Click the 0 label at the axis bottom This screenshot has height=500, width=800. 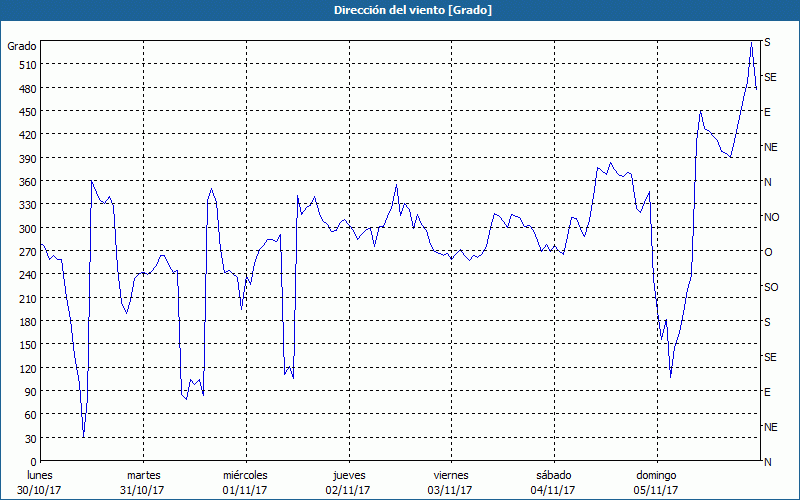coord(32,462)
